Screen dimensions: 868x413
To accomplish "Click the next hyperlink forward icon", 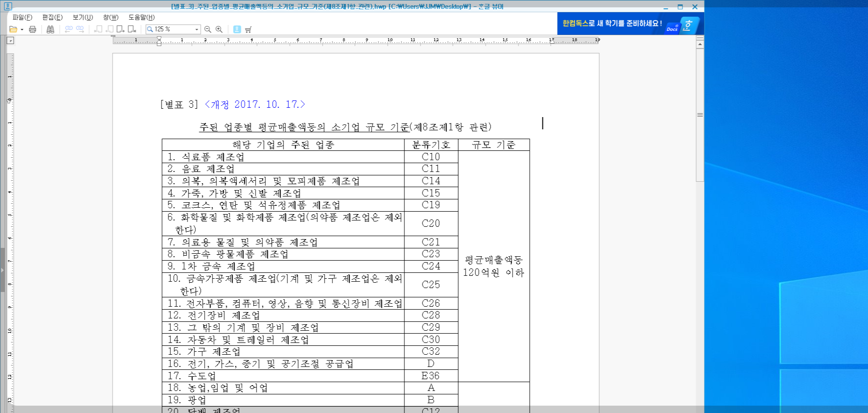I will [80, 29].
